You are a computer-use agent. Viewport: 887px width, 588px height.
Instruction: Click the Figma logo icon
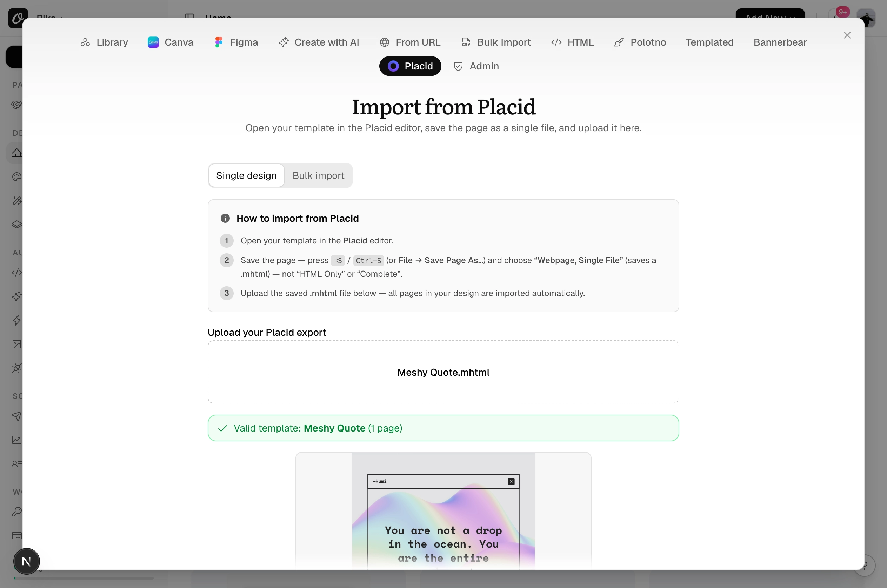tap(219, 42)
